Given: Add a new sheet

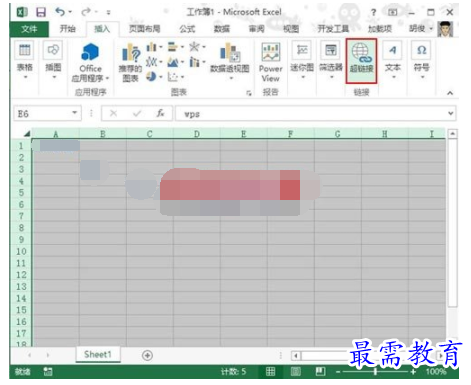Looking at the screenshot, I should click(x=147, y=355).
